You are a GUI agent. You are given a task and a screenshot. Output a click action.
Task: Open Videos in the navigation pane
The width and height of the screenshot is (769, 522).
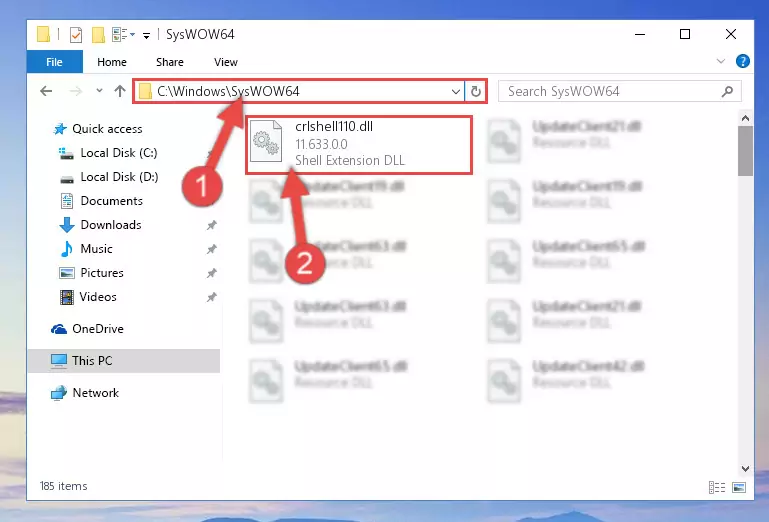click(x=98, y=297)
